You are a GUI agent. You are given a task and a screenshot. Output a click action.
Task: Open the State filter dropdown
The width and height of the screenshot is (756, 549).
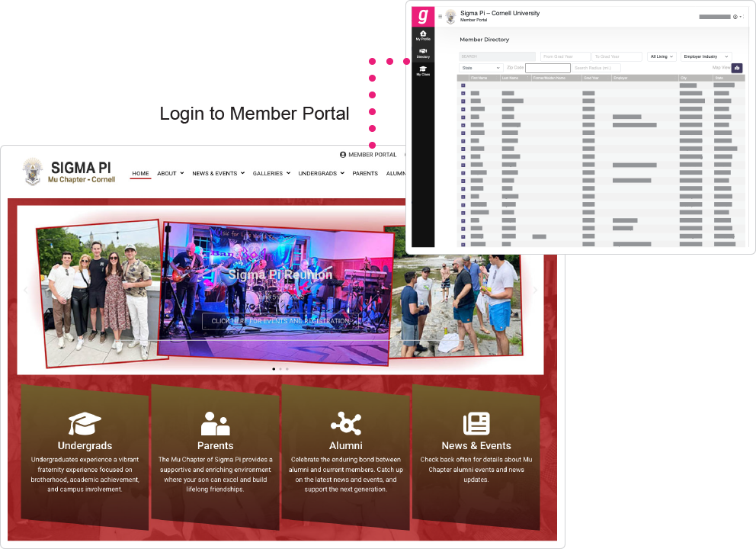[481, 68]
